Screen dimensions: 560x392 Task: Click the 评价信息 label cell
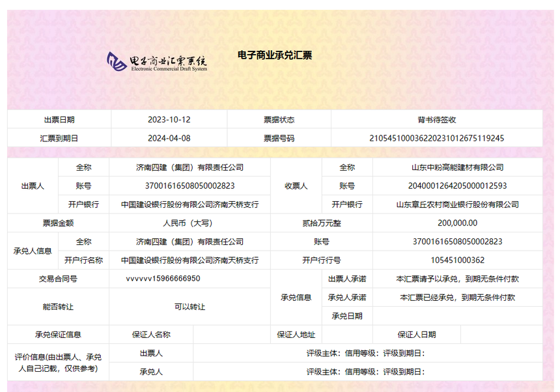pyautogui.click(x=58, y=362)
